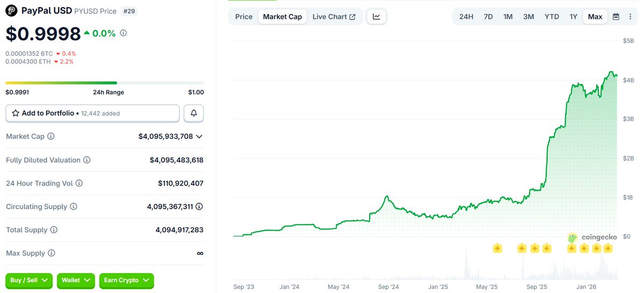Click the Max Supply info icon
Screen dimensions: 644x293
52,253
